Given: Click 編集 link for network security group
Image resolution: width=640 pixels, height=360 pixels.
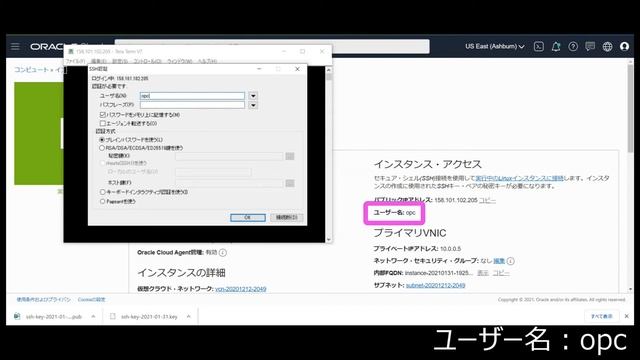Looking at the screenshot, I should [x=499, y=261].
